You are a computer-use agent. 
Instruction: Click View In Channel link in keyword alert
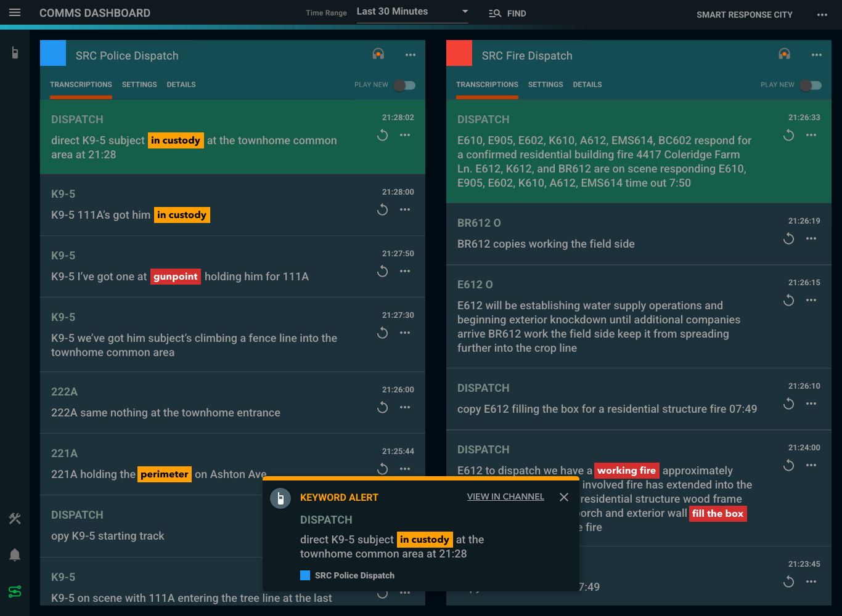(x=505, y=496)
